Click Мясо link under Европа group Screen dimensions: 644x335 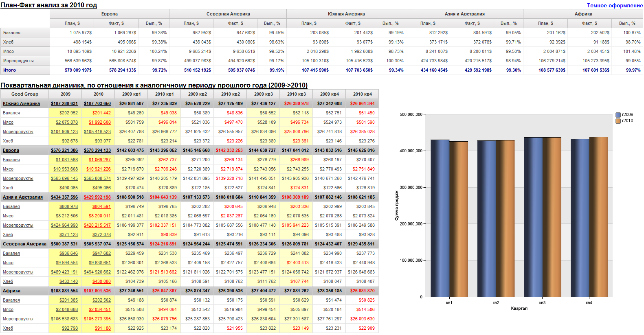point(8,169)
